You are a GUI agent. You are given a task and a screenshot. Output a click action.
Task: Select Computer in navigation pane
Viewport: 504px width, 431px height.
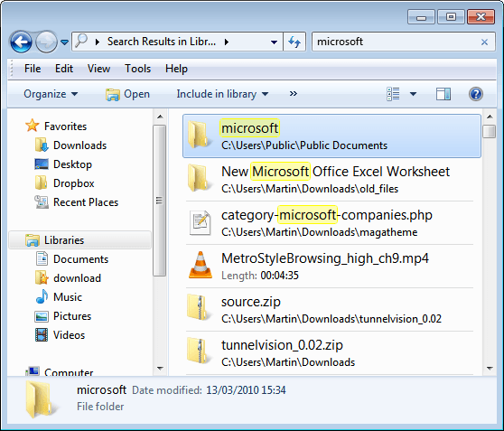pyautogui.click(x=69, y=372)
